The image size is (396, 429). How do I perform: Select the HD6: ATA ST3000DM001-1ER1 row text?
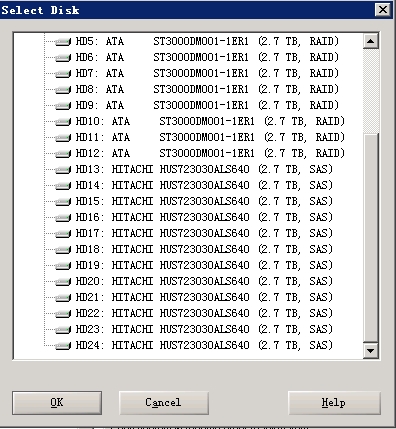[207, 57]
